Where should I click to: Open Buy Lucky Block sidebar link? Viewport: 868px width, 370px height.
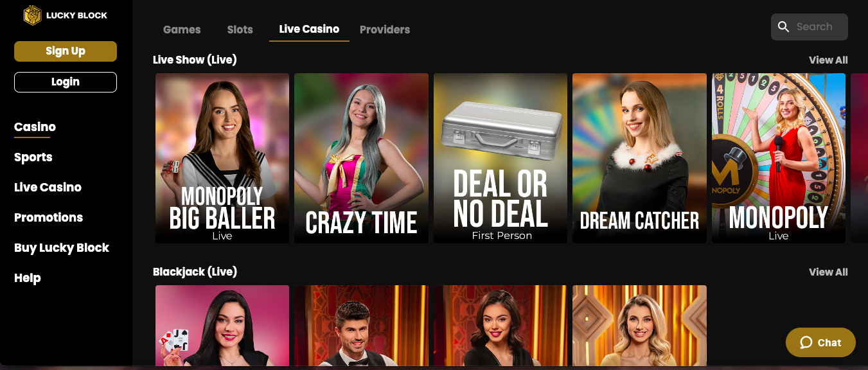[x=62, y=248]
